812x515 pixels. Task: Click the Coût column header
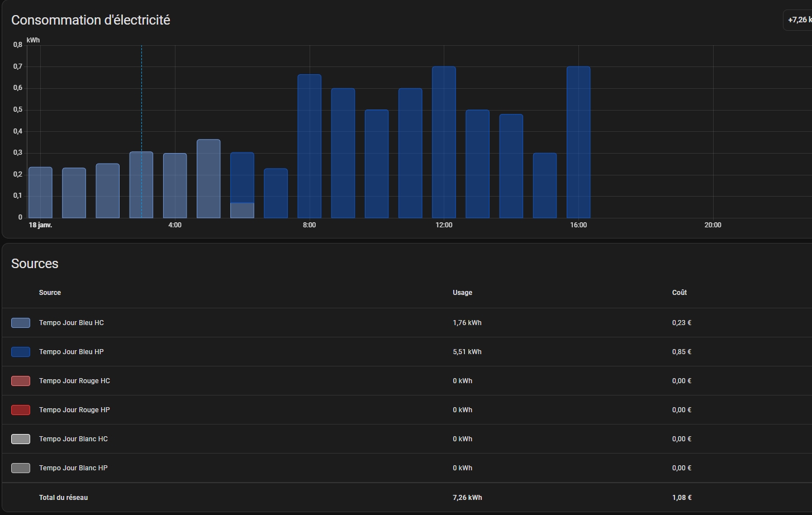679,293
